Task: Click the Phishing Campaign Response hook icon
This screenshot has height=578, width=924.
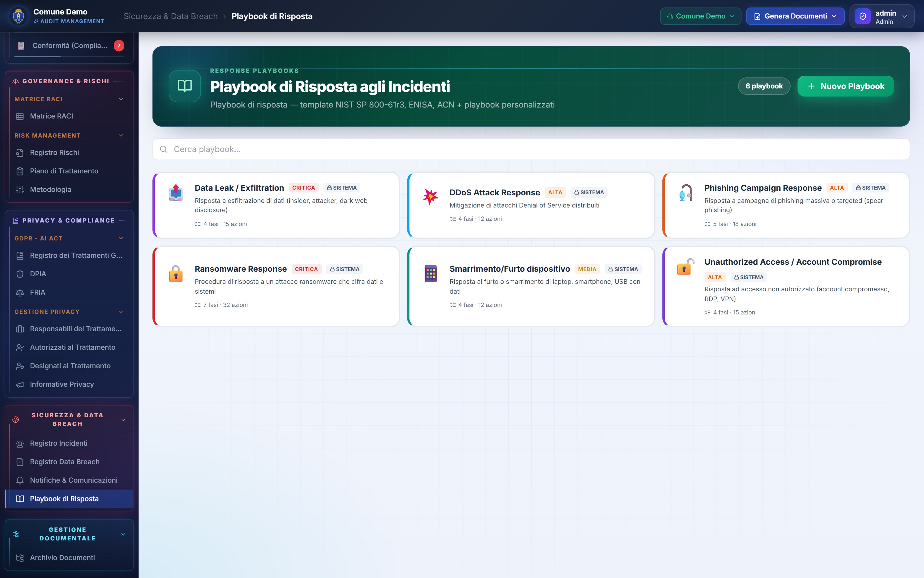Action: [686, 192]
